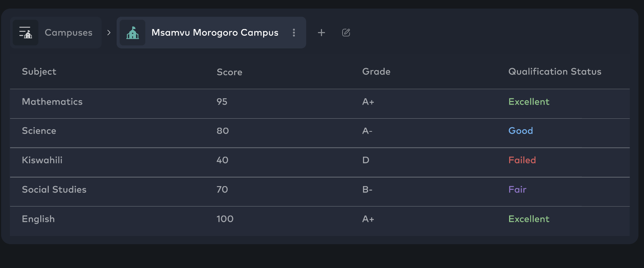The width and height of the screenshot is (644, 268).
Task: Click the plus icon to add
Action: 321,33
